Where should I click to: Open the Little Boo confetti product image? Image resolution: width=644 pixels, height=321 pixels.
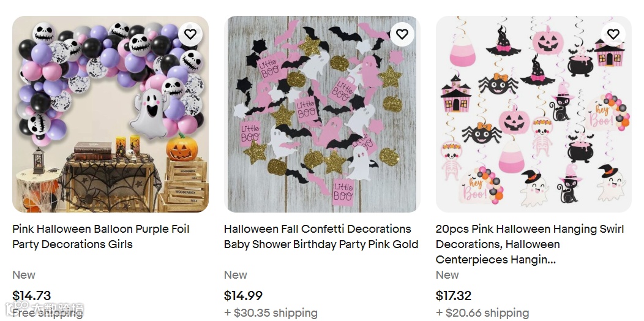pos(322,115)
